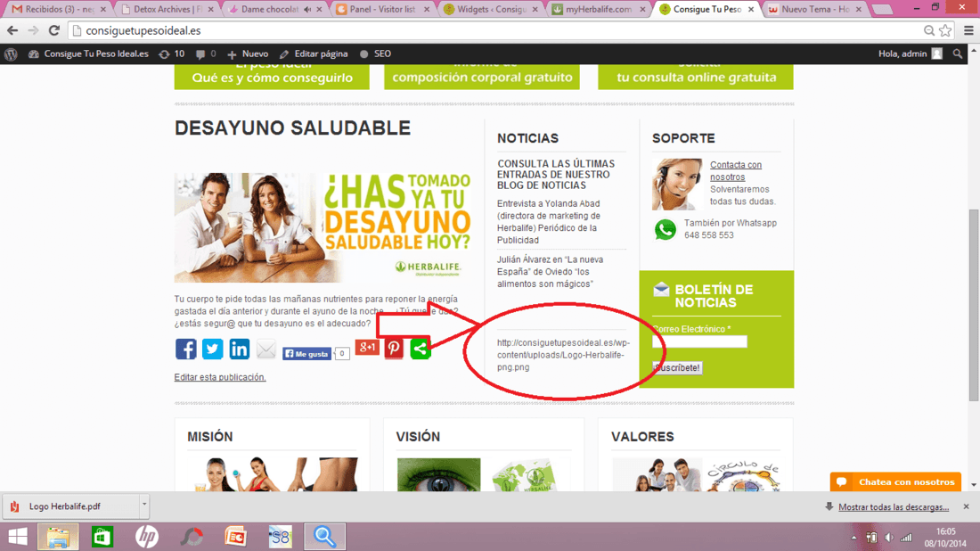Open Julián Álvarez news entry

tap(550, 271)
